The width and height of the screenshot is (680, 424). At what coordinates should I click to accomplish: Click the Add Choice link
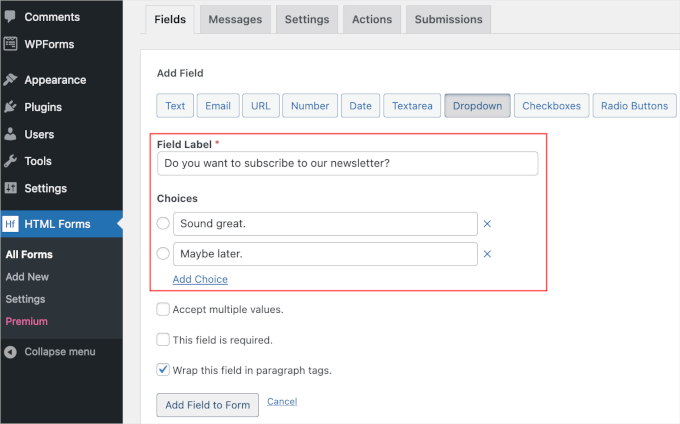[200, 279]
